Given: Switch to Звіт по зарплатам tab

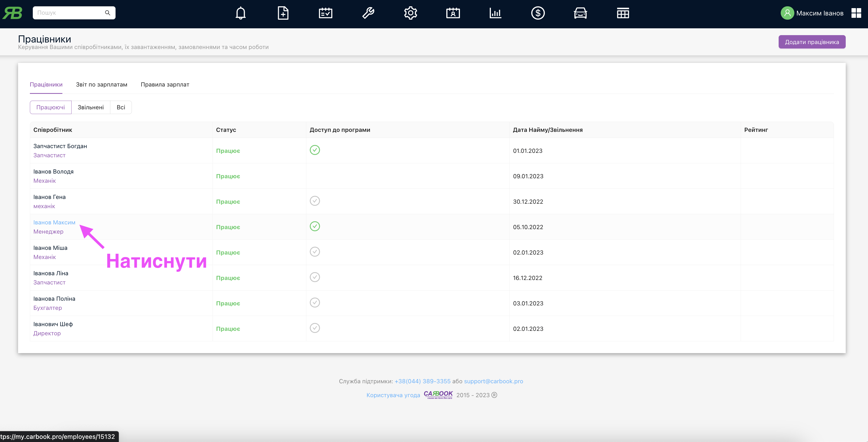Looking at the screenshot, I should tap(101, 85).
